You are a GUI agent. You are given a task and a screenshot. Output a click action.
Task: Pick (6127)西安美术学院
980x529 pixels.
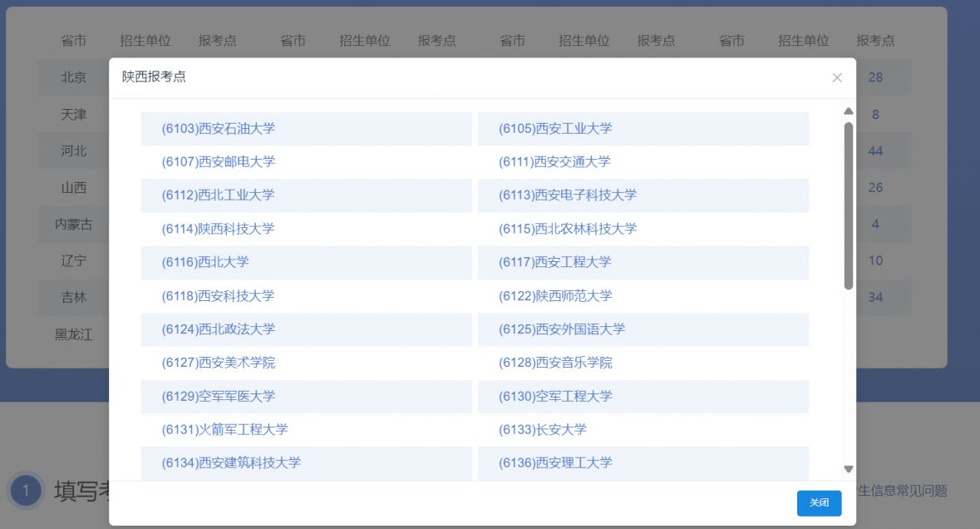click(x=218, y=363)
